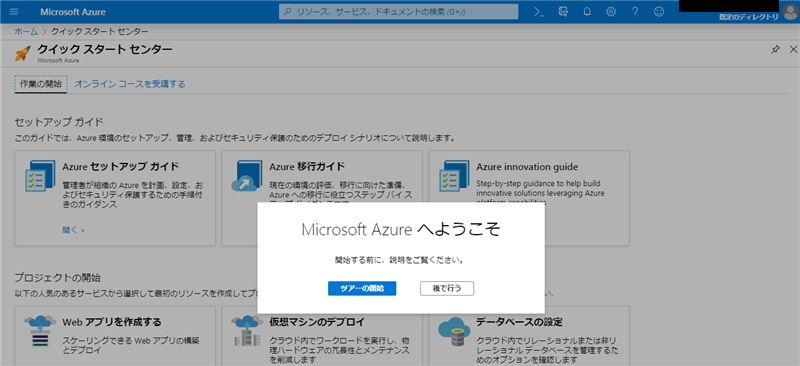
Task: Close the Quick Start Center blade
Action: [x=793, y=50]
